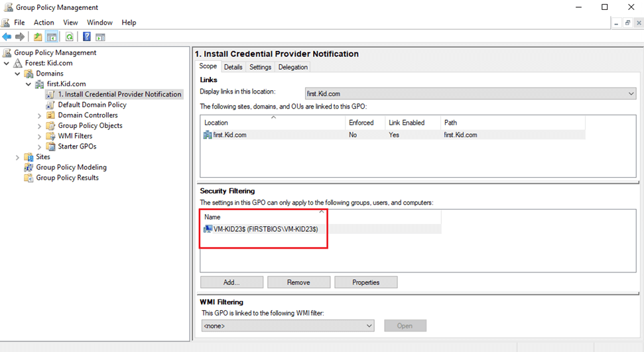
Task: Collapse the first.Kid.com tree node
Action: click(x=29, y=84)
